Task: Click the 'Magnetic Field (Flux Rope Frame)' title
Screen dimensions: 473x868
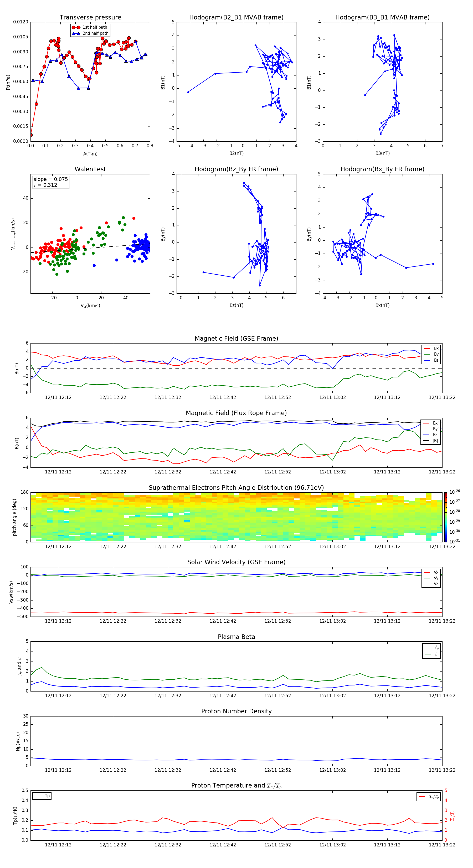Action: click(236, 413)
